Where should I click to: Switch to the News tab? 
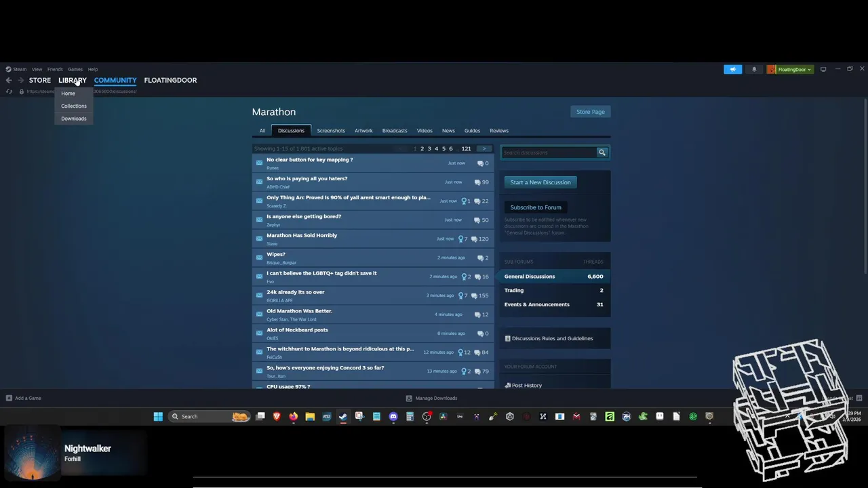(448, 131)
